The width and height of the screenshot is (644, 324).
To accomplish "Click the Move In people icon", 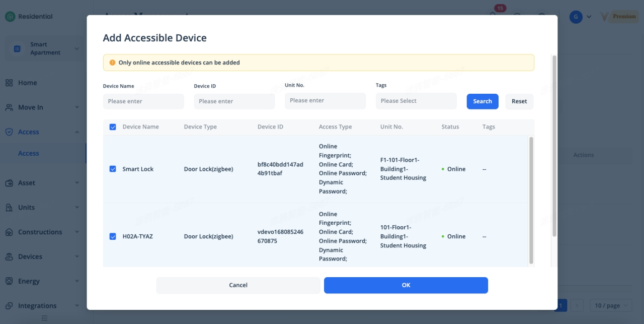I will coord(9,107).
